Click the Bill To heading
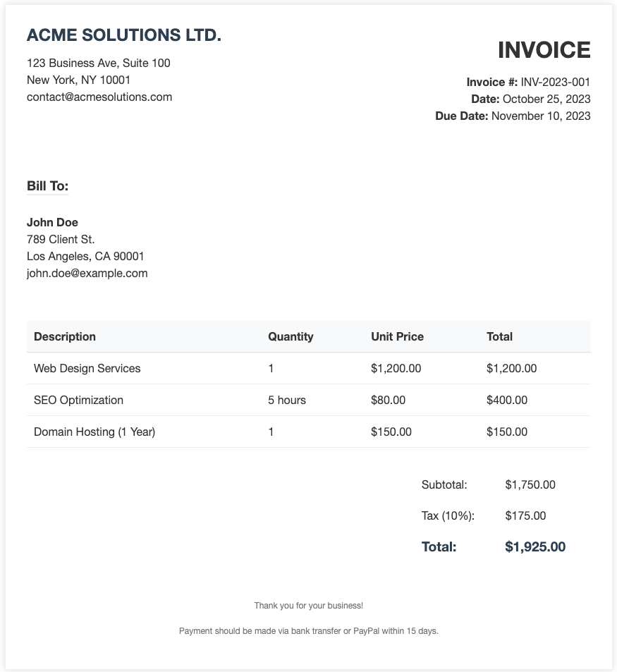 click(x=47, y=186)
